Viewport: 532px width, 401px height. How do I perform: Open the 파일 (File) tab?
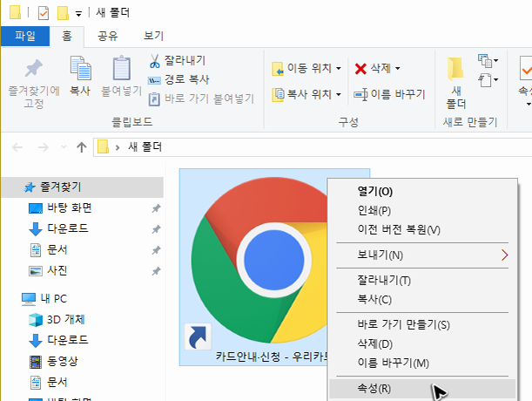pos(25,36)
